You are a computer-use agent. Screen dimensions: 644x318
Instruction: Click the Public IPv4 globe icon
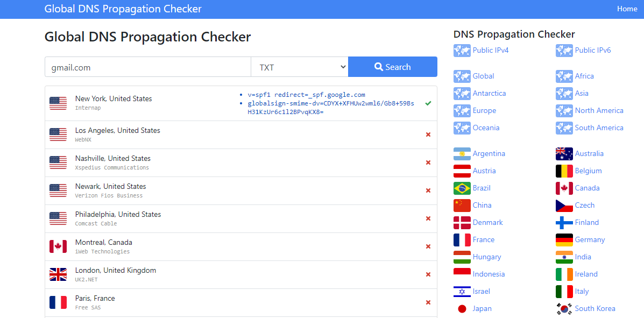click(x=462, y=50)
